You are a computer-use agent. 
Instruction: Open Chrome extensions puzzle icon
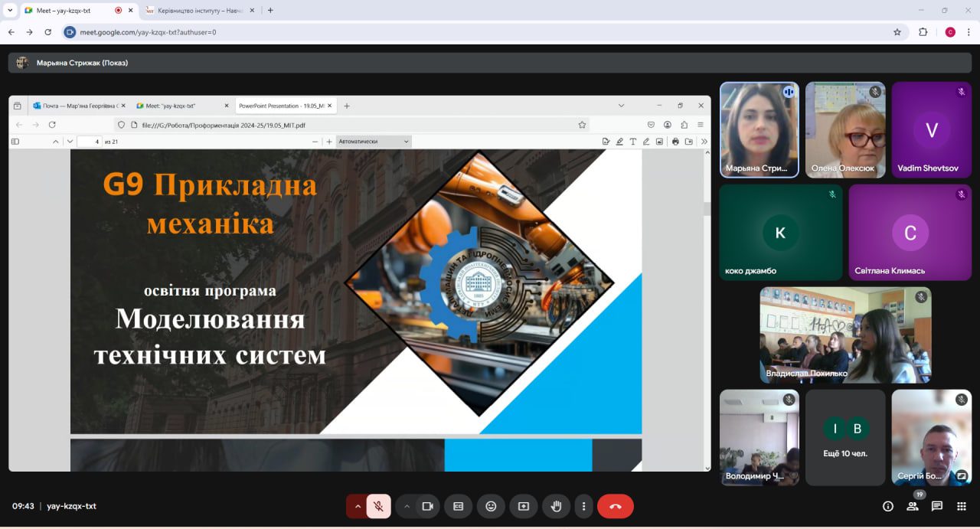tap(923, 32)
